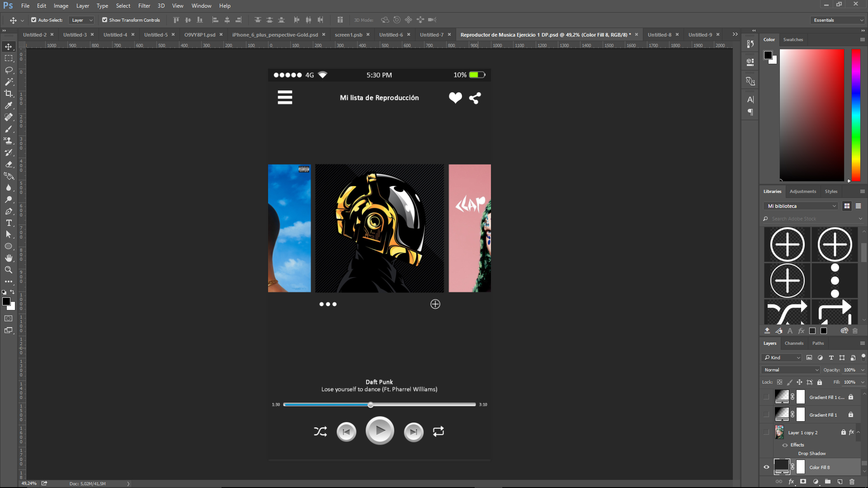Click the Search Adobe Stock field
This screenshot has height=488, width=868.
[813, 219]
